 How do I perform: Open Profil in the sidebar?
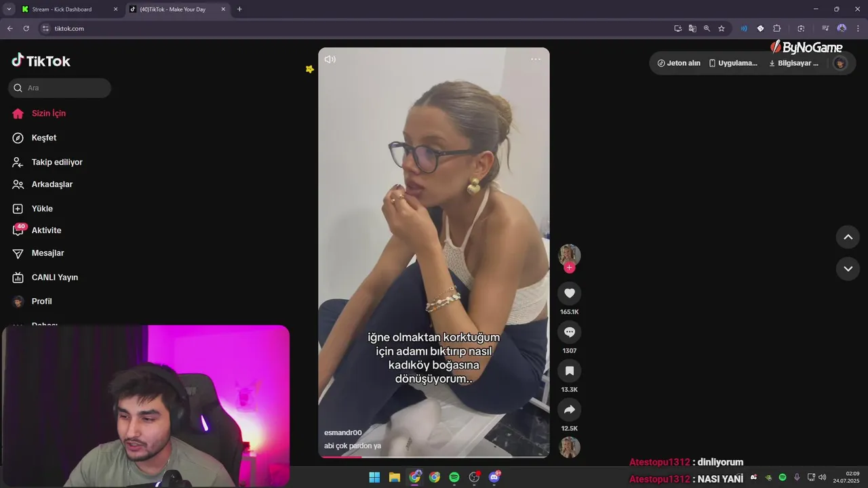[32, 301]
